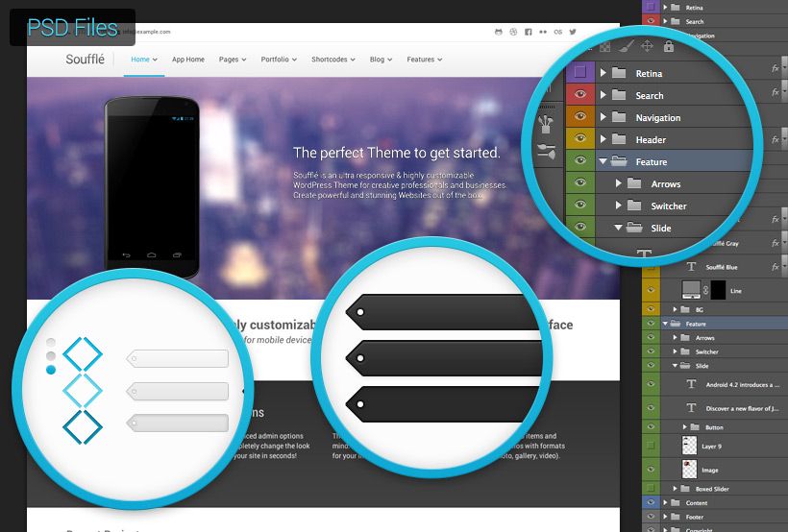The width and height of the screenshot is (788, 532).
Task: Select the Layer 9 thumbnail
Action: coord(690,446)
